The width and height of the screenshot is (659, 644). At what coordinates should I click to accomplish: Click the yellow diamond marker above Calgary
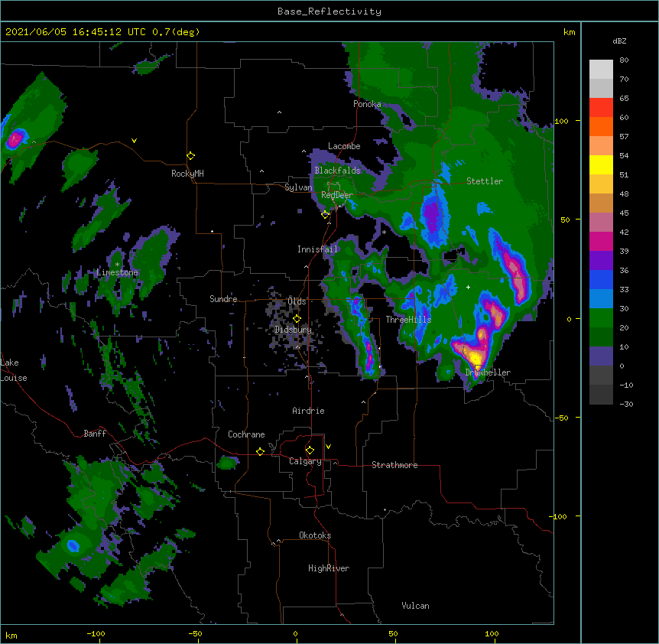310,450
